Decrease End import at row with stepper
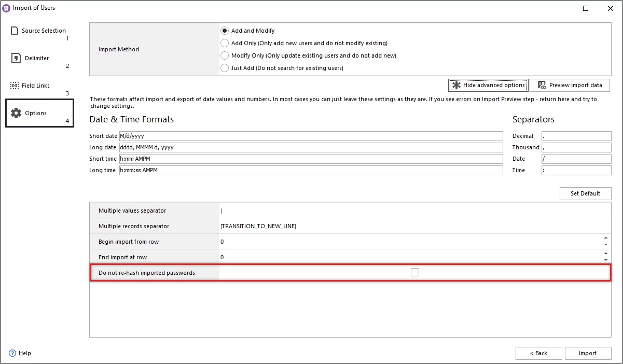623x364 pixels. tap(607, 260)
